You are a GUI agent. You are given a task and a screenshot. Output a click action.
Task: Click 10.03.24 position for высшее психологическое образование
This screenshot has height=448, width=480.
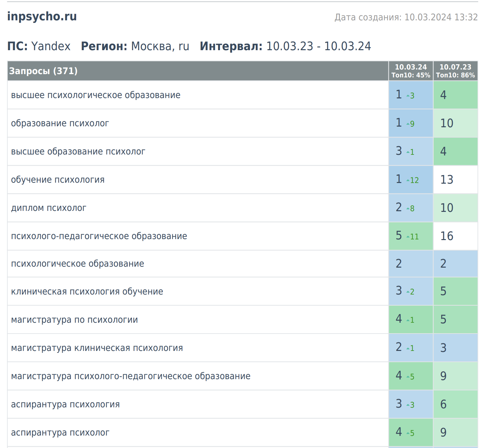click(411, 95)
